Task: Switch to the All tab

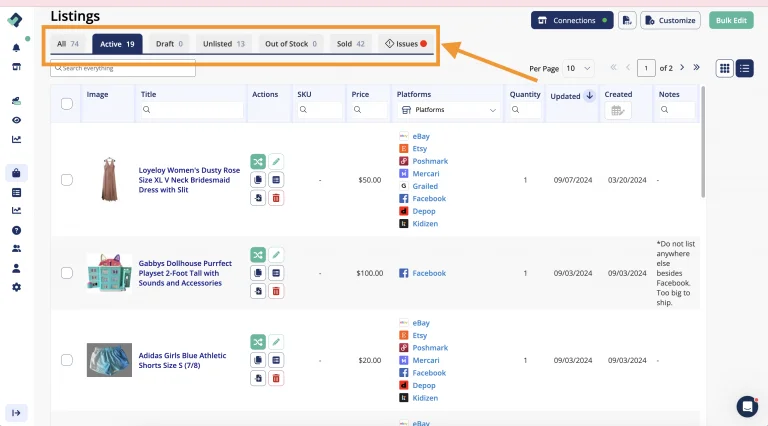Action: [68, 44]
